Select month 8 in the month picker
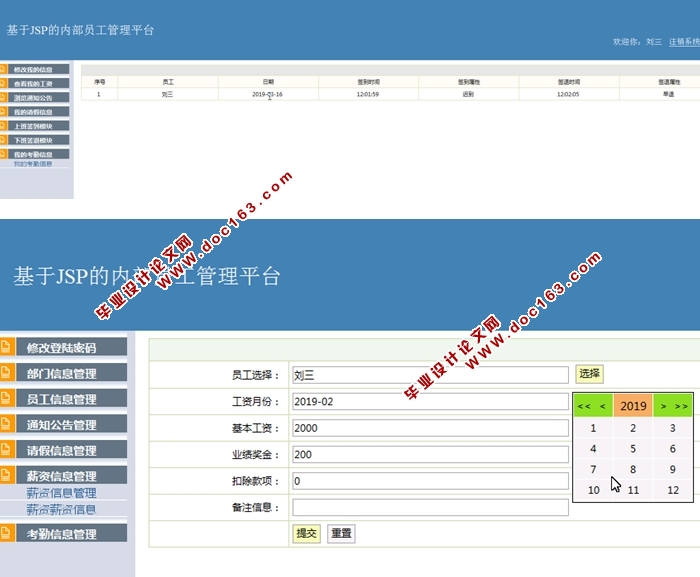 [633, 469]
